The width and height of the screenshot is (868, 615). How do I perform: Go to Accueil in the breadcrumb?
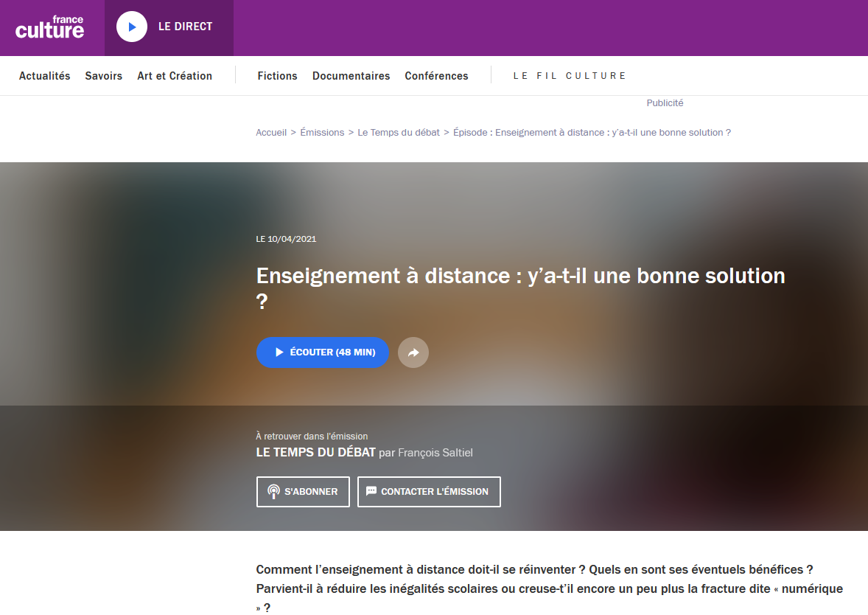pyautogui.click(x=271, y=133)
